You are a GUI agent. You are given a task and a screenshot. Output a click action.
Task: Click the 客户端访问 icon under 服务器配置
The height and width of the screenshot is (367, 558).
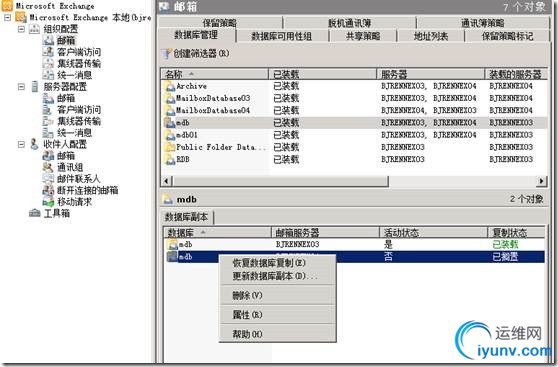(x=48, y=110)
